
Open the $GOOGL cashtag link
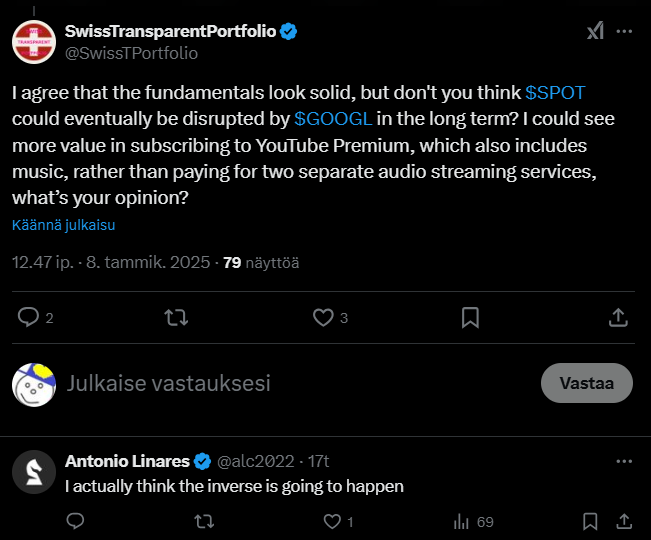pyautogui.click(x=335, y=119)
